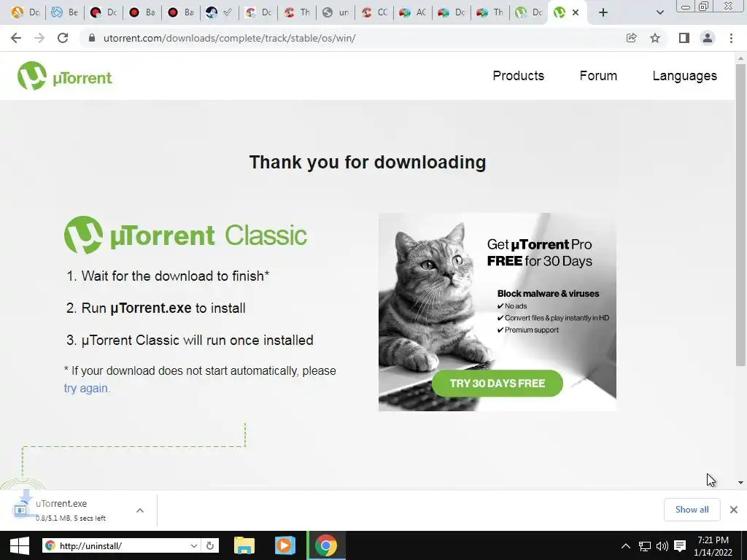The height and width of the screenshot is (560, 747).
Task: Open the share page icon in address bar
Action: (631, 38)
